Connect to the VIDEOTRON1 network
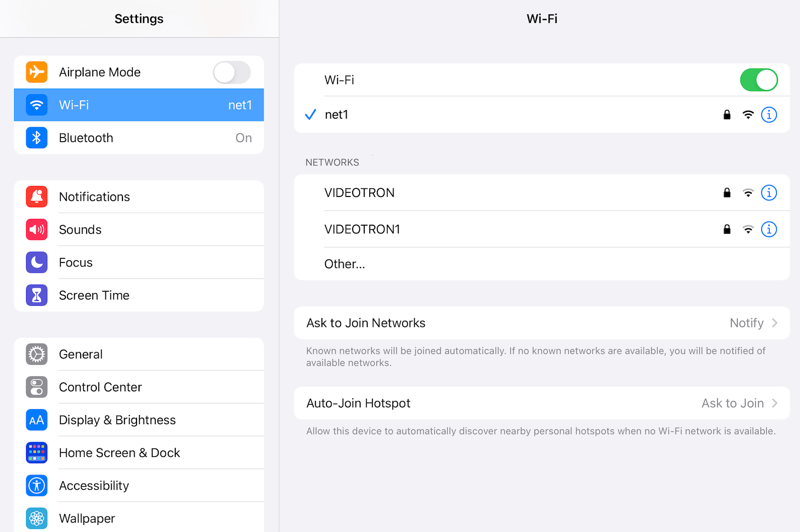 453,230
